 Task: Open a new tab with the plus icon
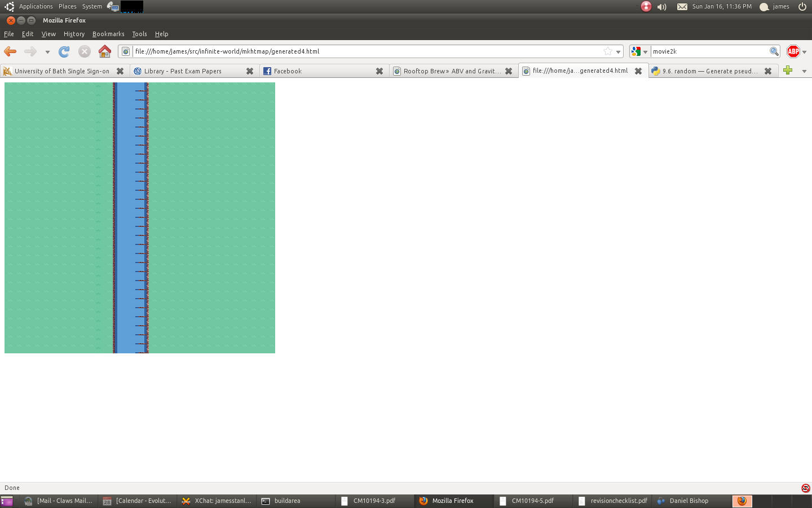coord(788,71)
